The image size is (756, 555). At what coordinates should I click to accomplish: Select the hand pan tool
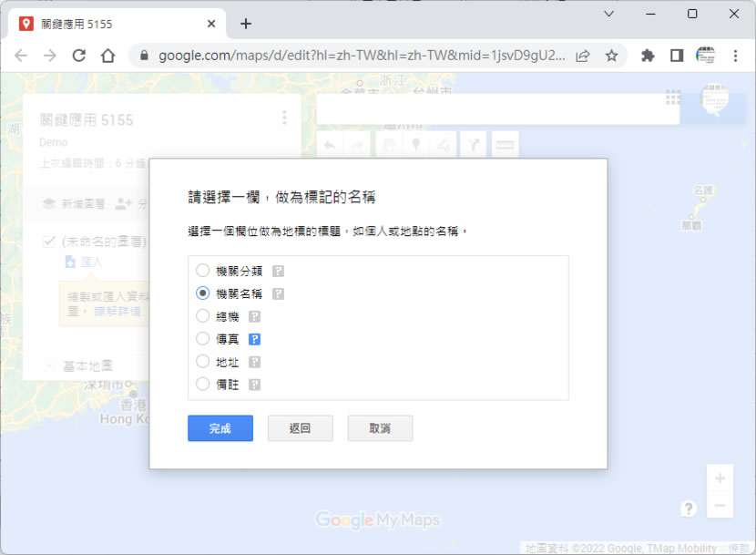coord(389,144)
